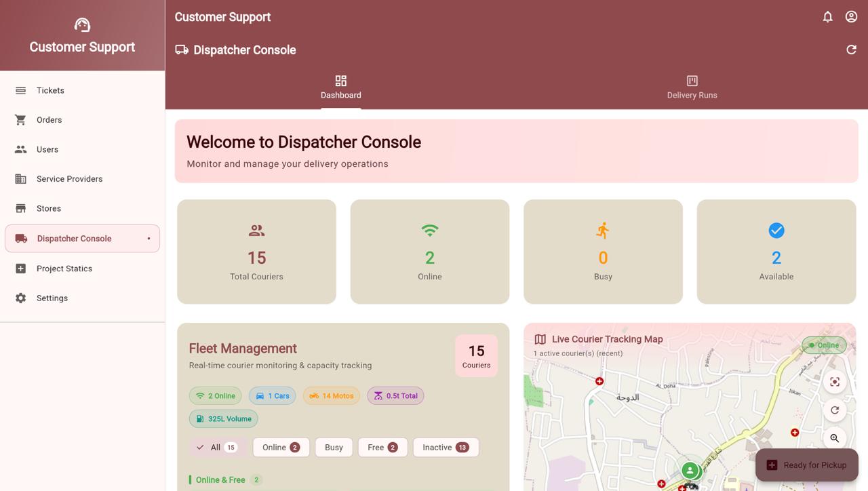Select the Tickets icon in sidebar
This screenshot has height=491, width=868.
[x=20, y=90]
